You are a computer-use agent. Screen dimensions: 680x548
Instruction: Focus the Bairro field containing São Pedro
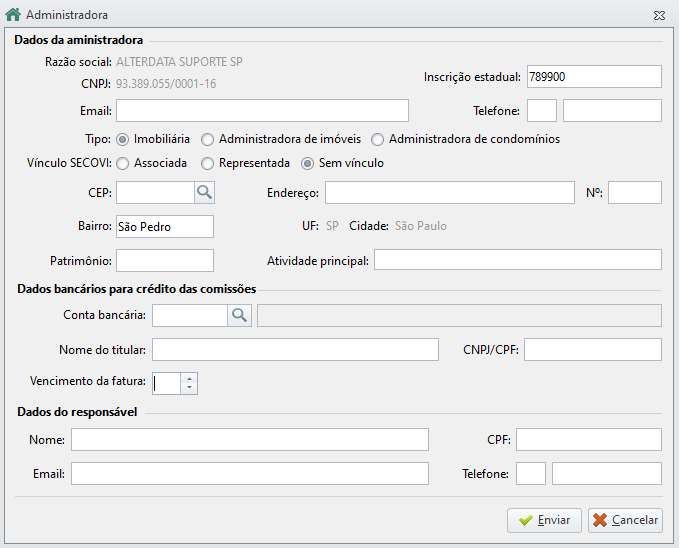(x=165, y=226)
